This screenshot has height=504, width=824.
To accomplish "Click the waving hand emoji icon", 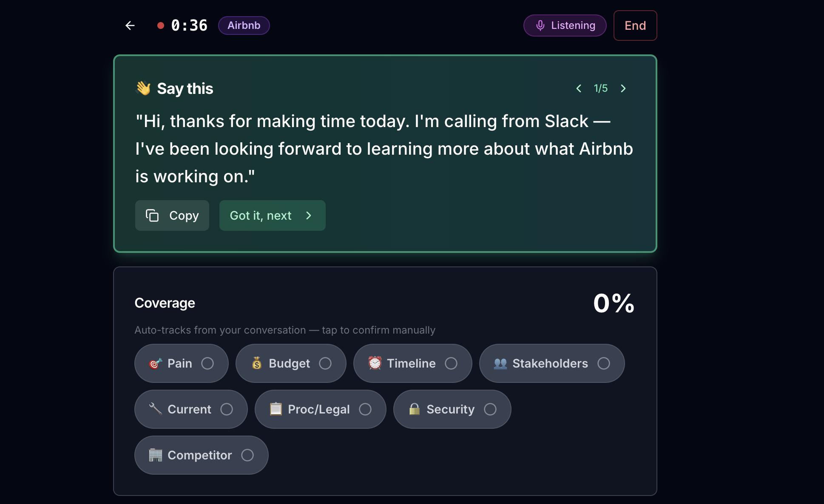I will [143, 88].
